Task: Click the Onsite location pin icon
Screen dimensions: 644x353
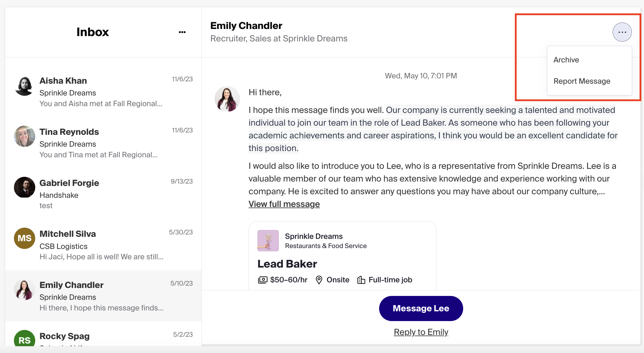Action: (319, 280)
